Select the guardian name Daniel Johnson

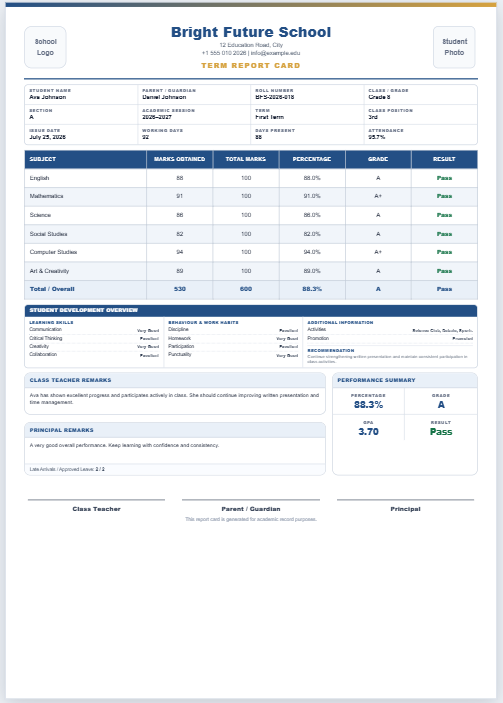(x=164, y=97)
